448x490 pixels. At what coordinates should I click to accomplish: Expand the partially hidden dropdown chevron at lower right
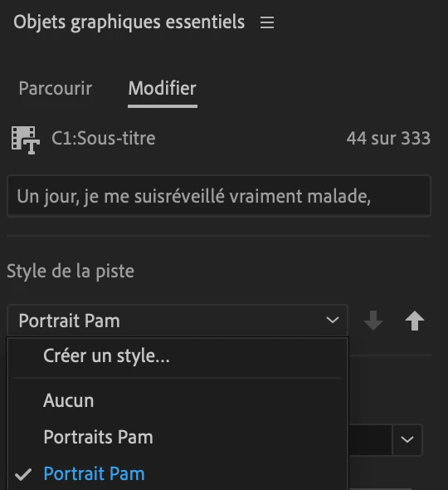coord(407,439)
